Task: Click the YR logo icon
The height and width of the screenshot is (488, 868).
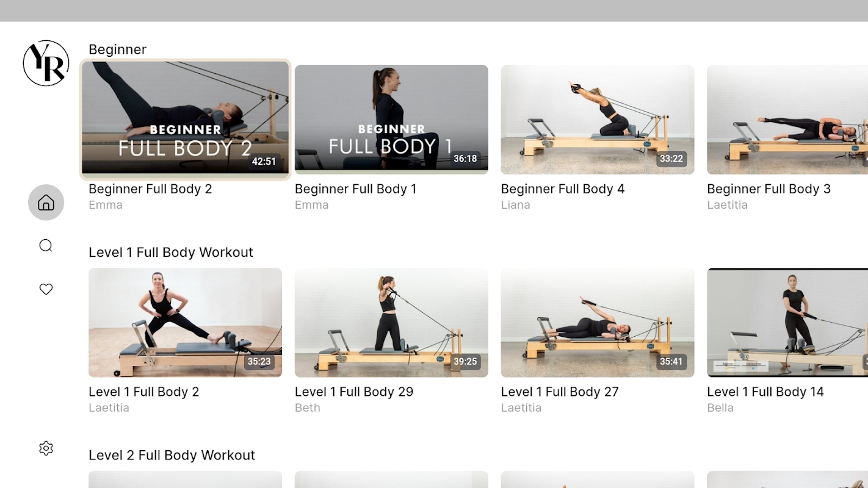Action: 46,63
